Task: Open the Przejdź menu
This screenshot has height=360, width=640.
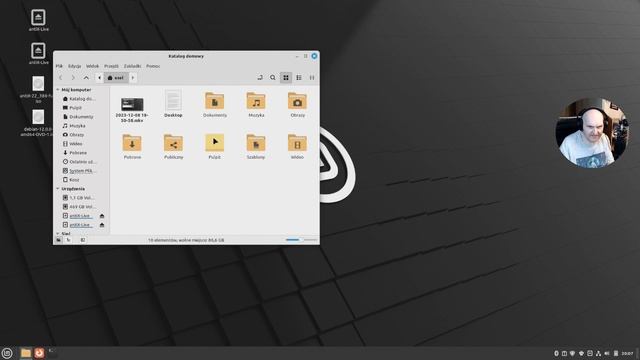Action: coord(111,66)
